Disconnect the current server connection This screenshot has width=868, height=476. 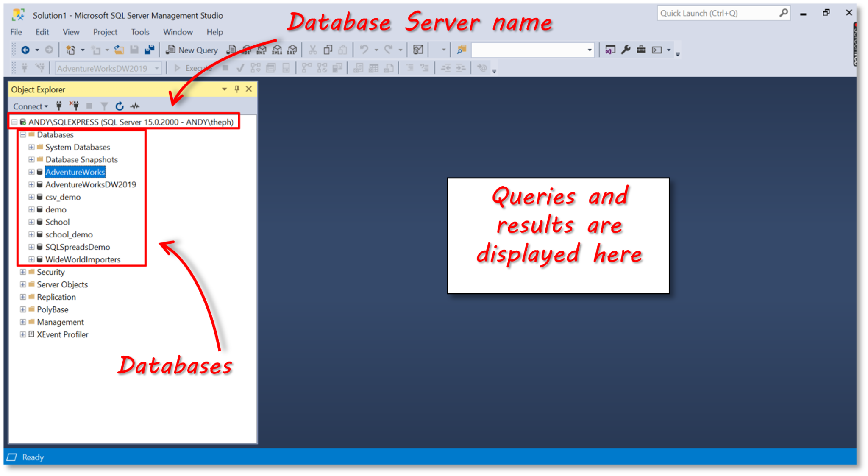[75, 106]
